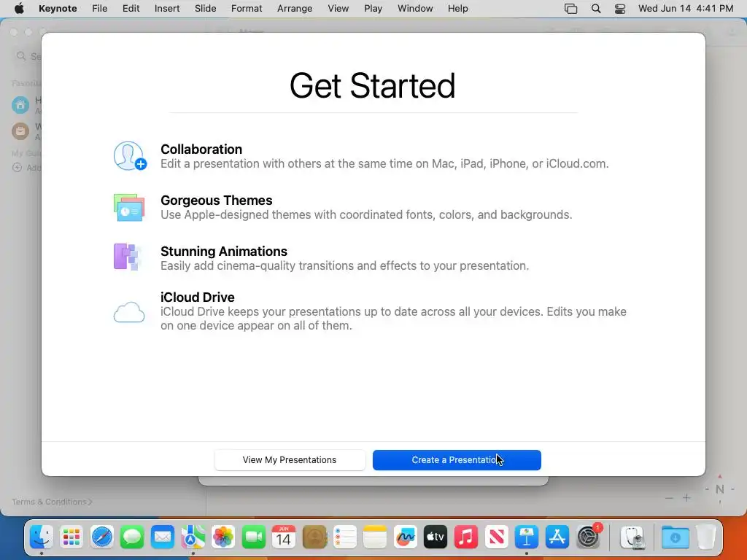Viewport: 747px width, 560px height.
Task: Open Music from the Dock
Action: click(466, 537)
